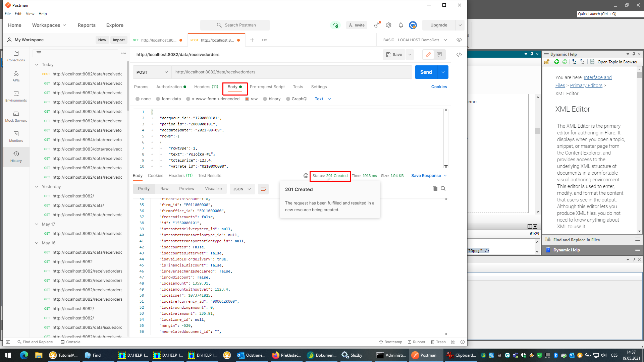644x362 pixels.
Task: Open the Mock Servers sidebar section
Action: (x=16, y=116)
